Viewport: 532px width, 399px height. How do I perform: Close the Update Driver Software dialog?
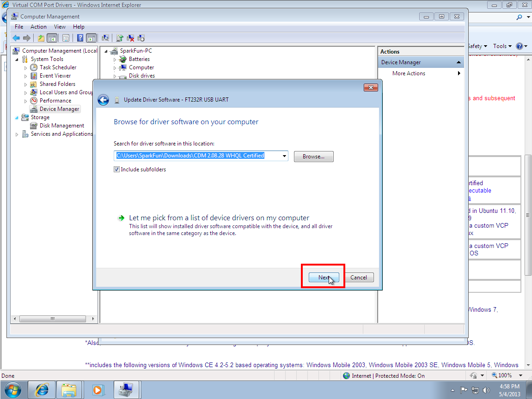(371, 87)
